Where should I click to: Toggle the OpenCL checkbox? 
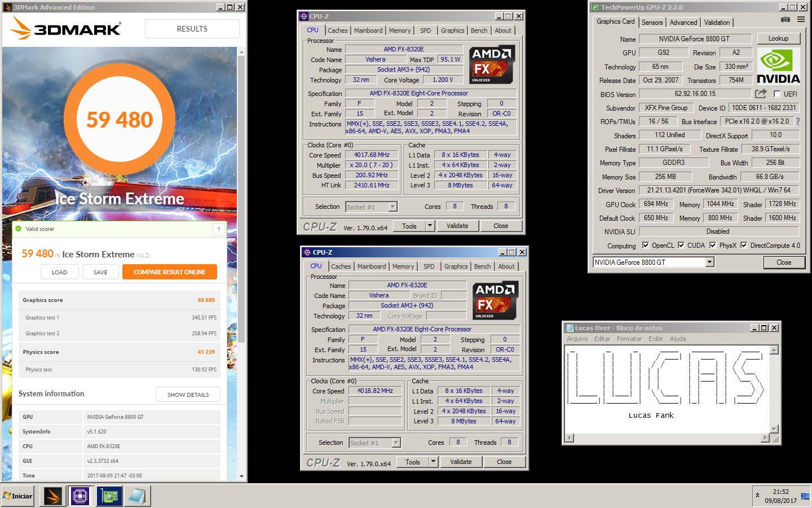(x=646, y=246)
